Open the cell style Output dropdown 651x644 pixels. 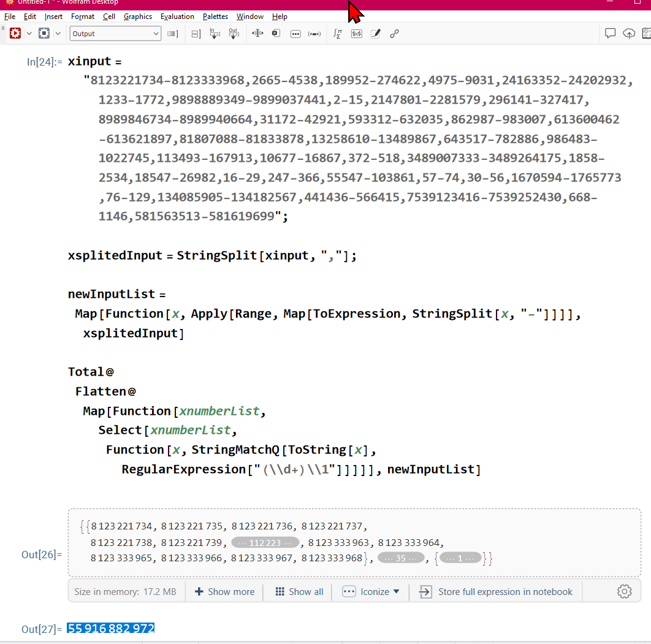115,34
